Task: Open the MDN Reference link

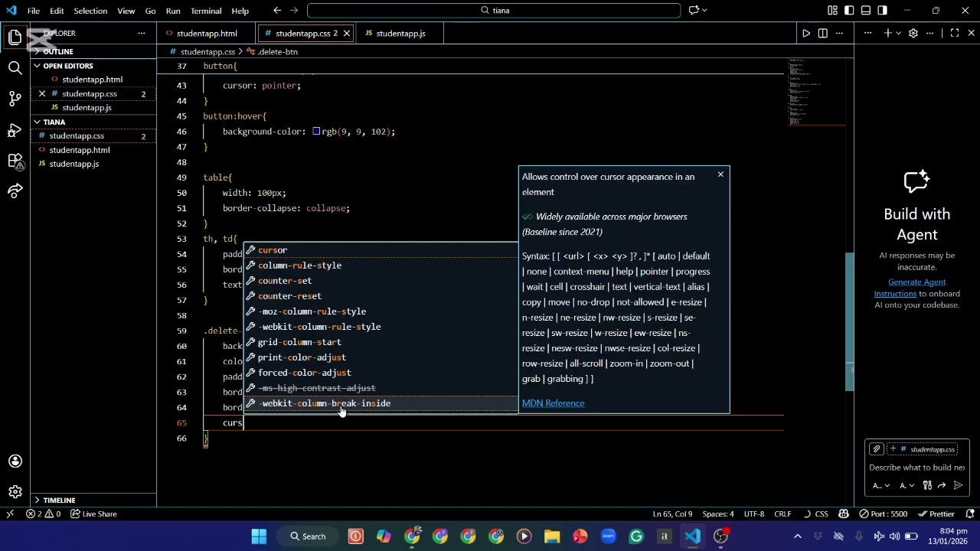Action: (553, 403)
